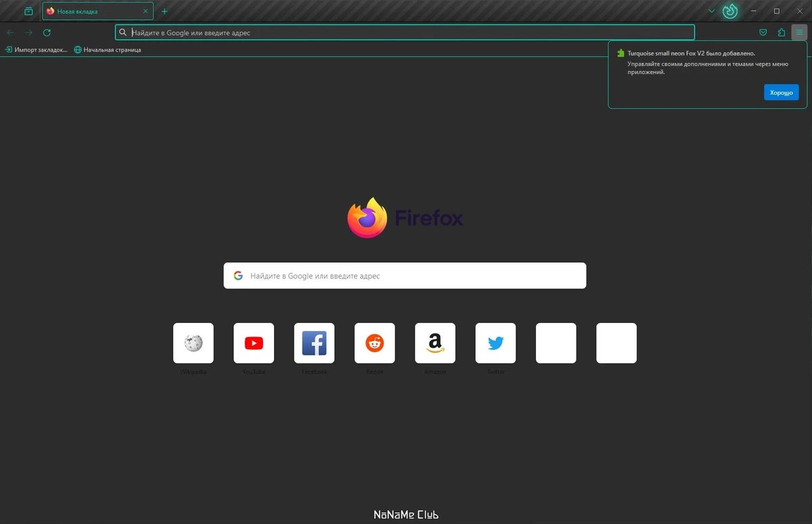Open the Wikipedia shortcut tile

193,343
